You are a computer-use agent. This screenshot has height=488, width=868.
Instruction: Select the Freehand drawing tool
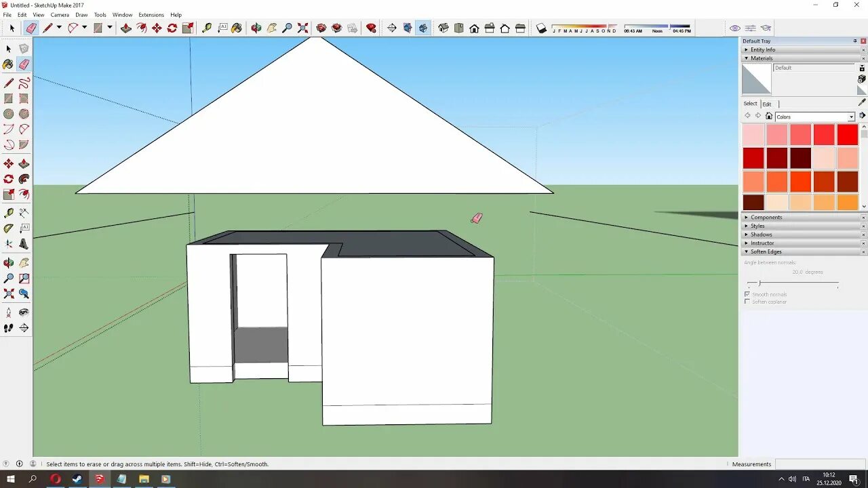24,83
